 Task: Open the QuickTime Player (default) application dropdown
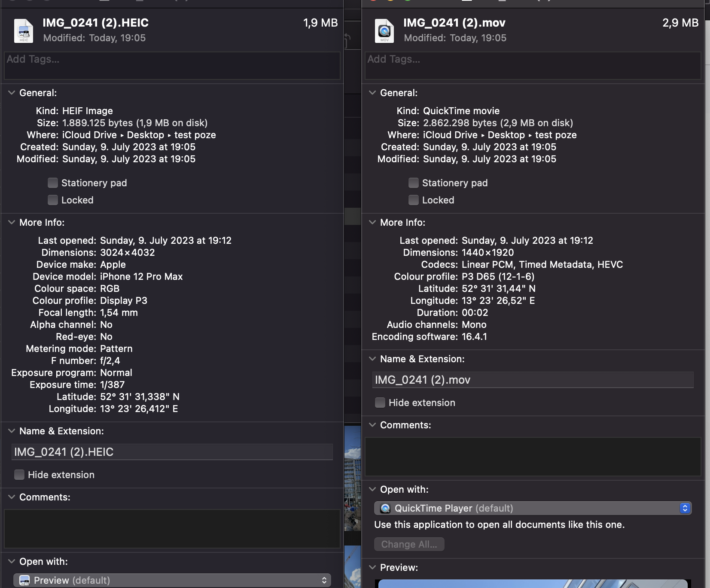tap(533, 508)
